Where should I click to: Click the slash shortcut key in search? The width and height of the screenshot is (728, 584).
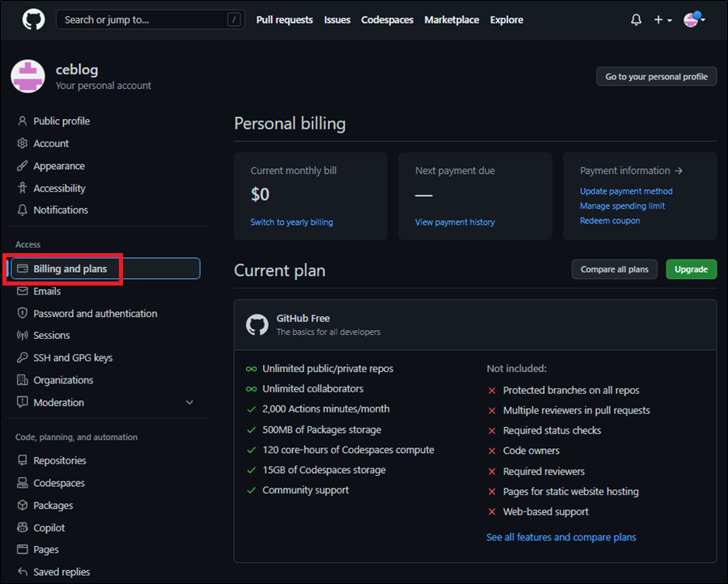(x=234, y=20)
